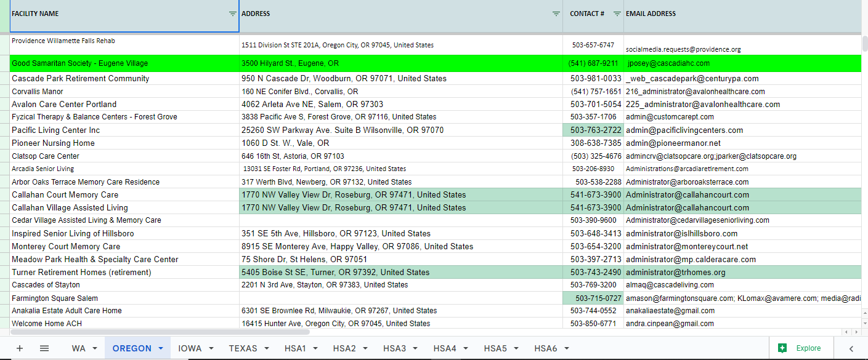This screenshot has width=868, height=360.
Task: Open the HSA5 tab dropdown arrow
Action: click(x=516, y=348)
